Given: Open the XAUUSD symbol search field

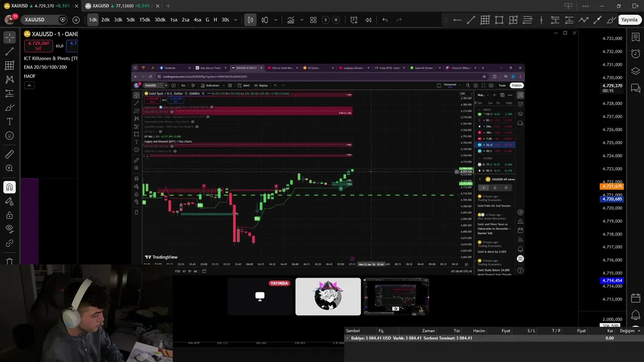Looking at the screenshot, I should coord(44,20).
